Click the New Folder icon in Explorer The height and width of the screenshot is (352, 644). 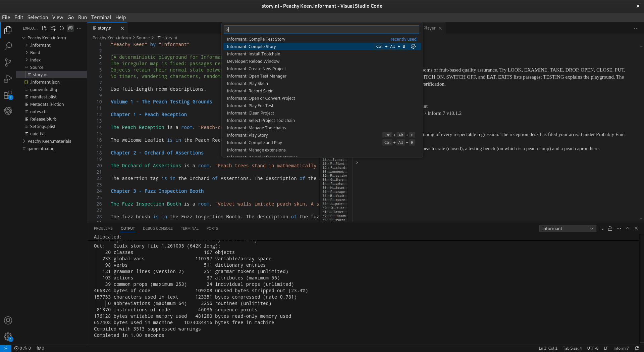pyautogui.click(x=53, y=28)
